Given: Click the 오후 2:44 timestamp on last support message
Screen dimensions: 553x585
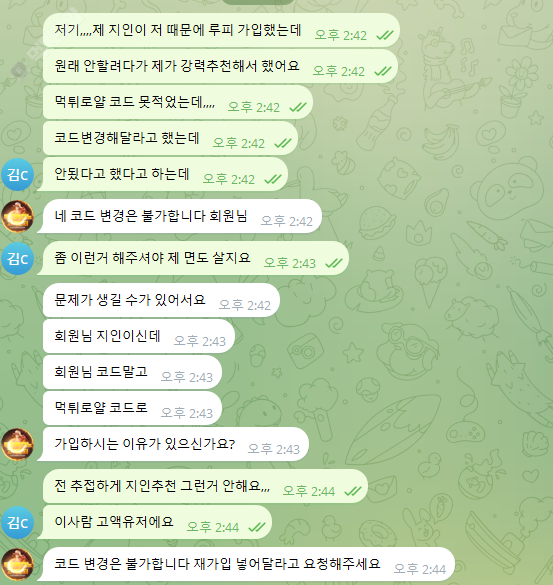Looking at the screenshot, I should tap(419, 569).
